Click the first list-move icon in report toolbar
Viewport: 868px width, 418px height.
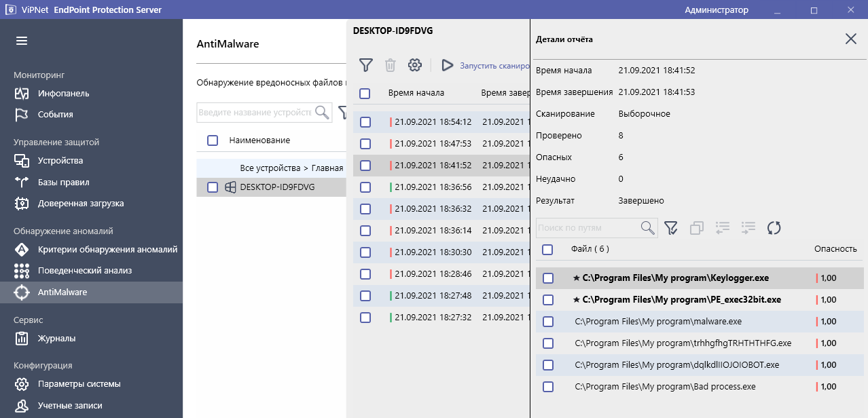(x=723, y=228)
